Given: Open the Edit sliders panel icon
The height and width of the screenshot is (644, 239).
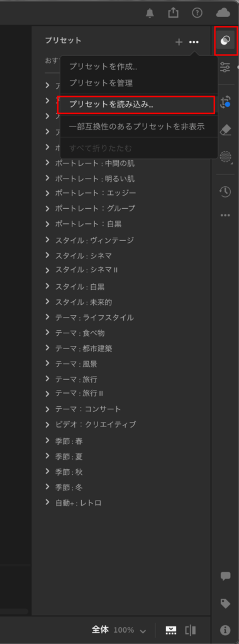Looking at the screenshot, I should [x=225, y=67].
